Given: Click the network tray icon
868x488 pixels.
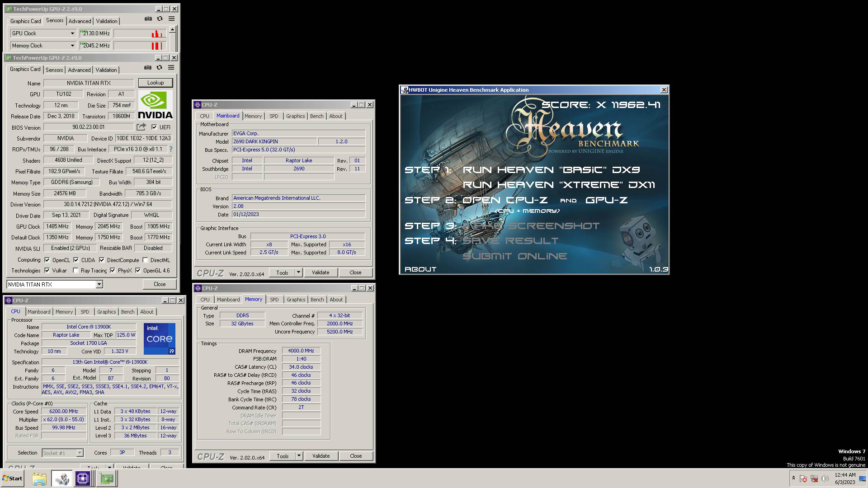Looking at the screenshot, I should (814, 479).
